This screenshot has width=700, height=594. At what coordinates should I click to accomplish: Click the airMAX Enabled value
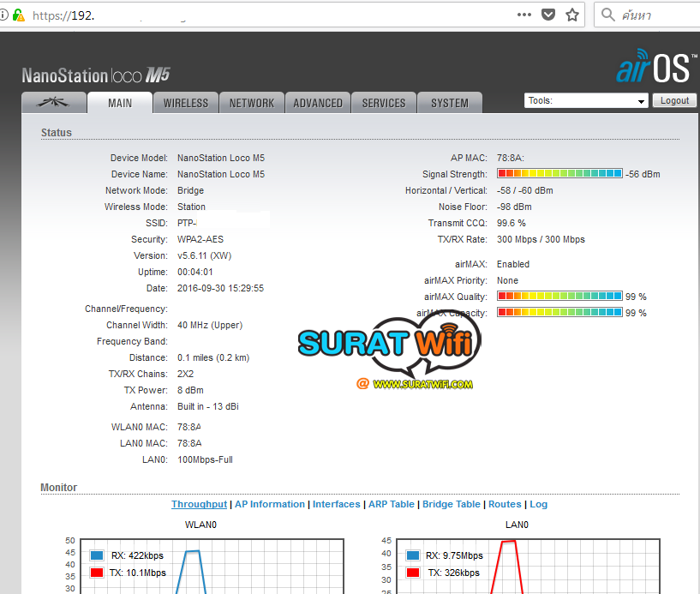[513, 264]
